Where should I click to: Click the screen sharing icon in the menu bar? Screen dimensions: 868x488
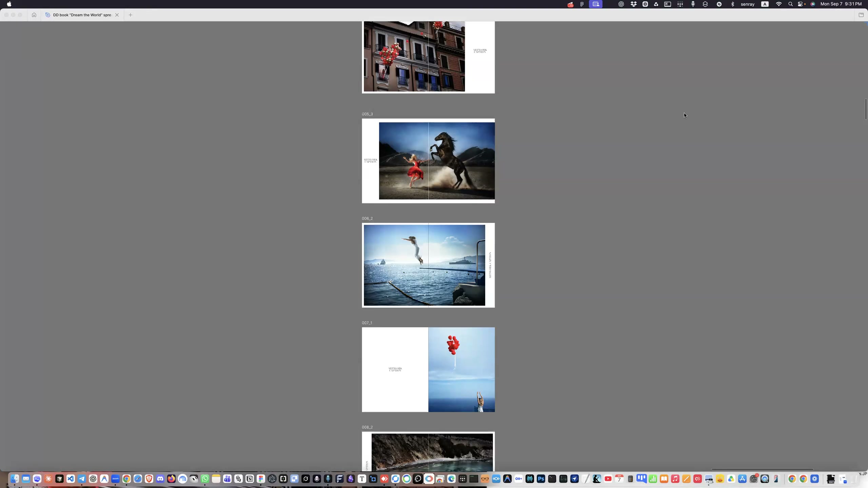point(596,4)
